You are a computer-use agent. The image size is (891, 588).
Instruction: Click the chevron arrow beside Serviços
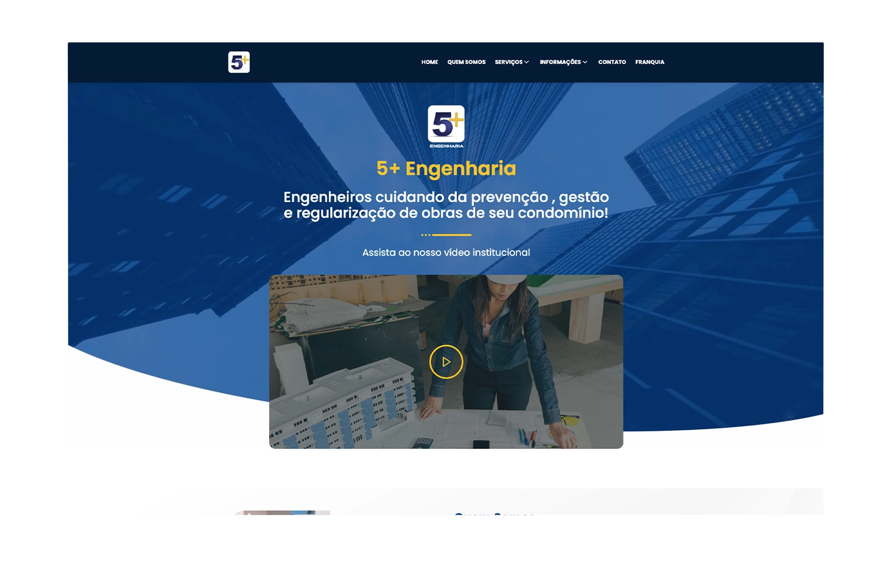pos(526,62)
